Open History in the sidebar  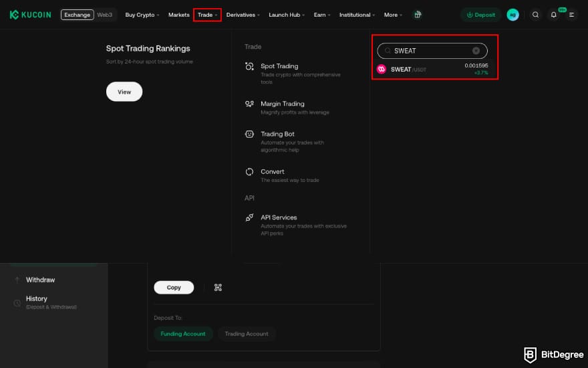click(x=36, y=299)
